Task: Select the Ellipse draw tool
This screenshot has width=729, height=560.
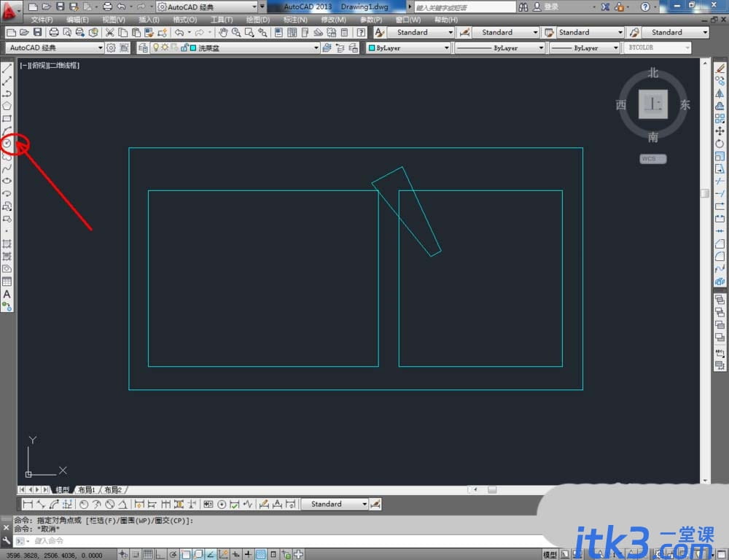Action: click(x=7, y=181)
